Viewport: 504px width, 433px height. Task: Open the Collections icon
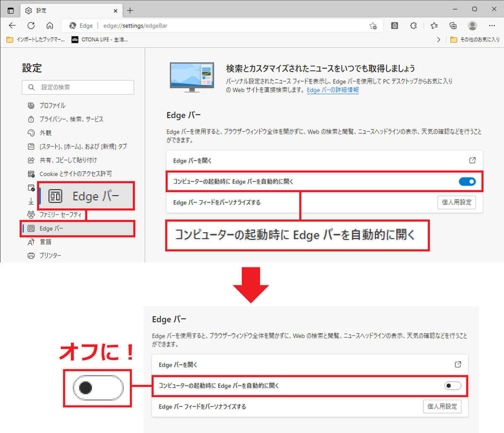pyautogui.click(x=453, y=26)
